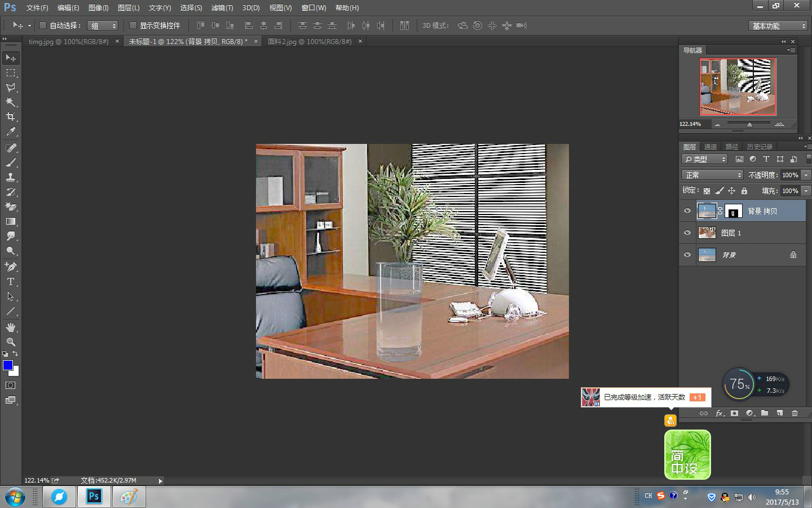This screenshot has width=812, height=508.
Task: Add a layer mask from the Layers panel
Action: click(734, 413)
